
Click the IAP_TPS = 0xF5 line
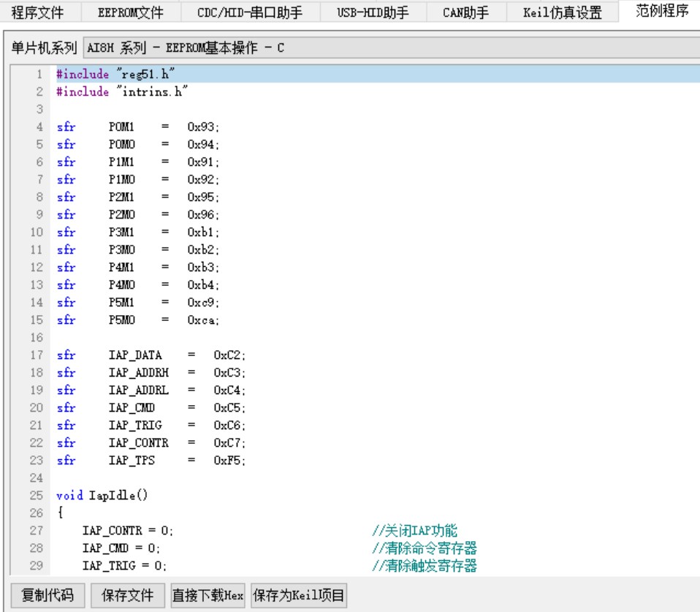click(x=151, y=461)
